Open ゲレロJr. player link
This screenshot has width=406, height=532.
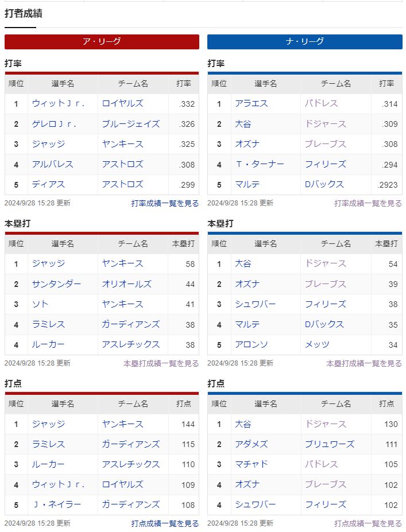tap(54, 124)
